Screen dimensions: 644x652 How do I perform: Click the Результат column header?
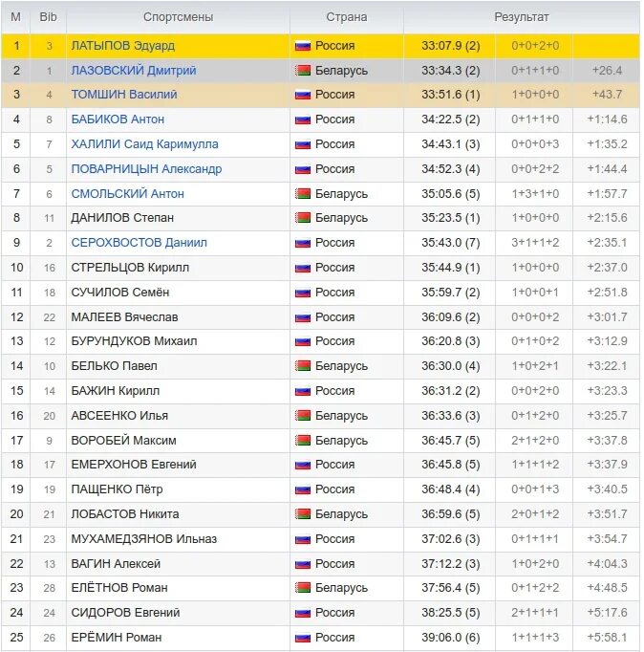pos(522,17)
